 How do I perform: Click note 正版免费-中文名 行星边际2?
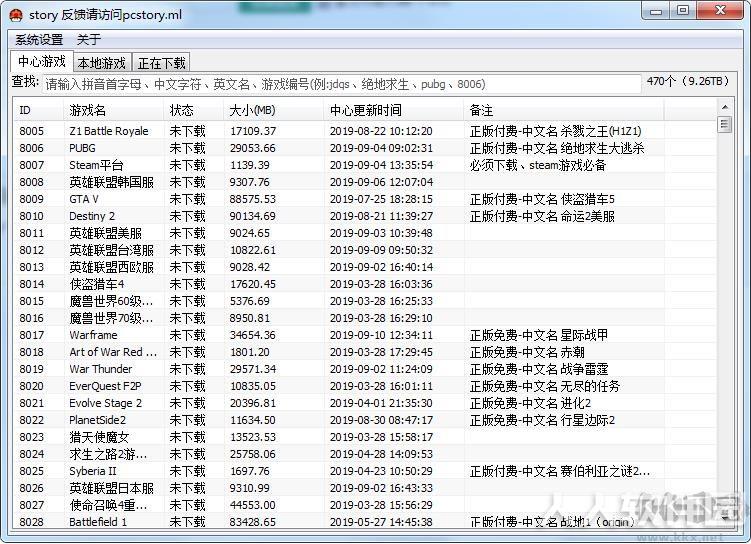[x=542, y=420]
